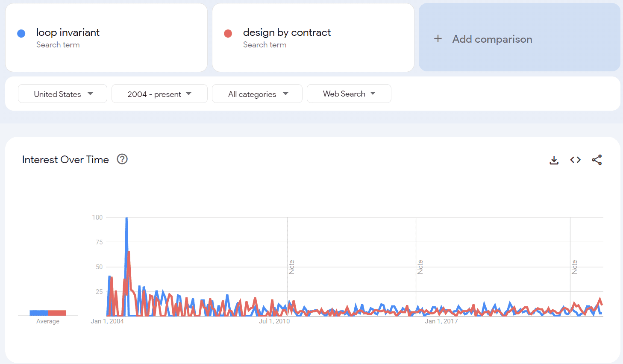Screen dimensions: 623x364
Task: Open the 2004 - present time range dropdown
Action: (159, 94)
